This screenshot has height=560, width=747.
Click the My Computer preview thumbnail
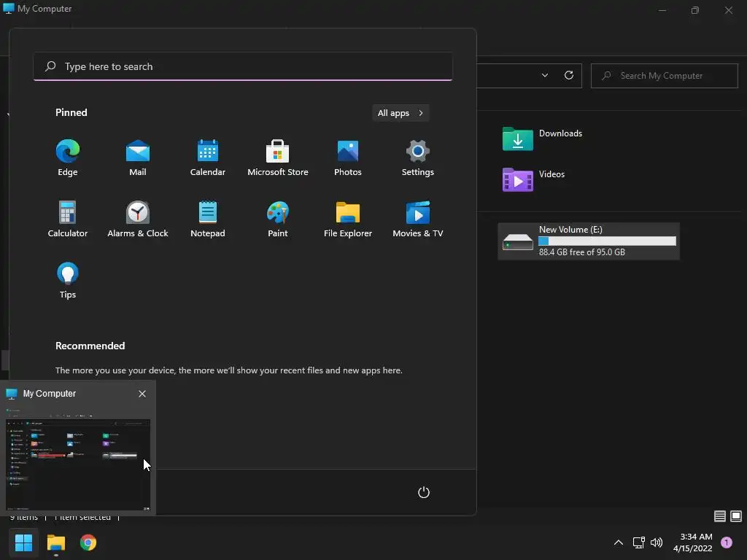click(x=77, y=459)
